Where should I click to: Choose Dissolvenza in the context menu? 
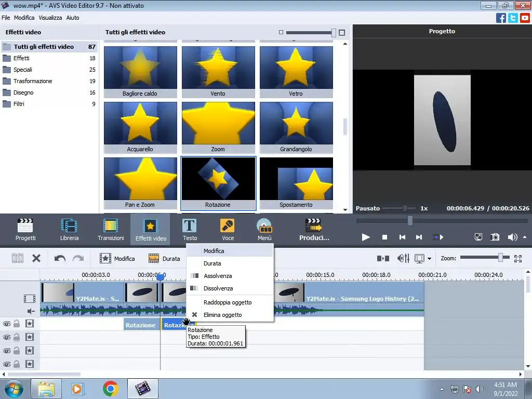coord(230,288)
